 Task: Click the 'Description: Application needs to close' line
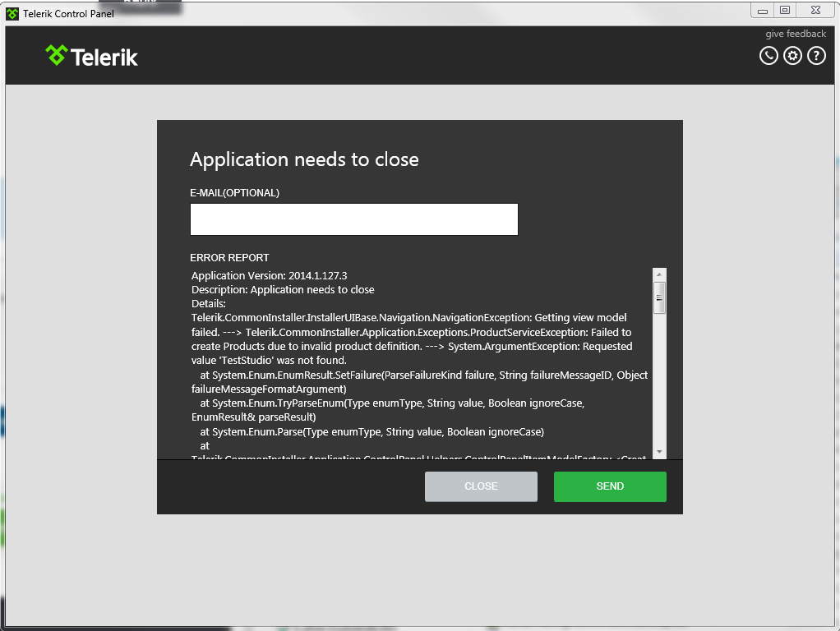[x=283, y=290]
